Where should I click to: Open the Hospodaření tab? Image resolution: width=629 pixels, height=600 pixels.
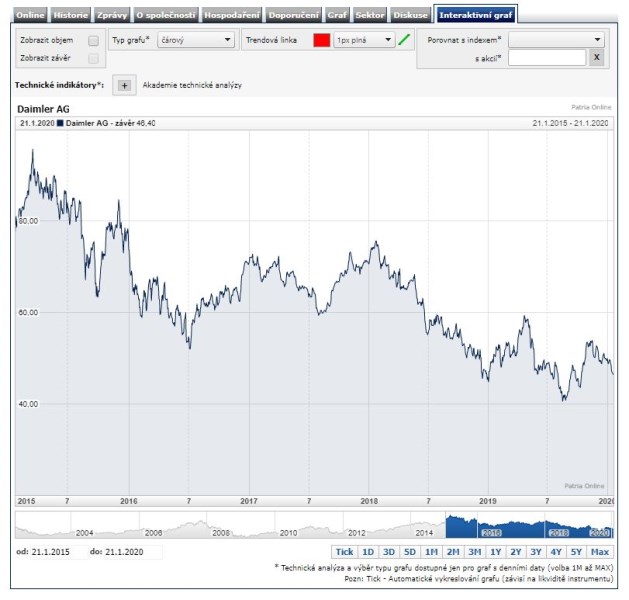point(234,15)
